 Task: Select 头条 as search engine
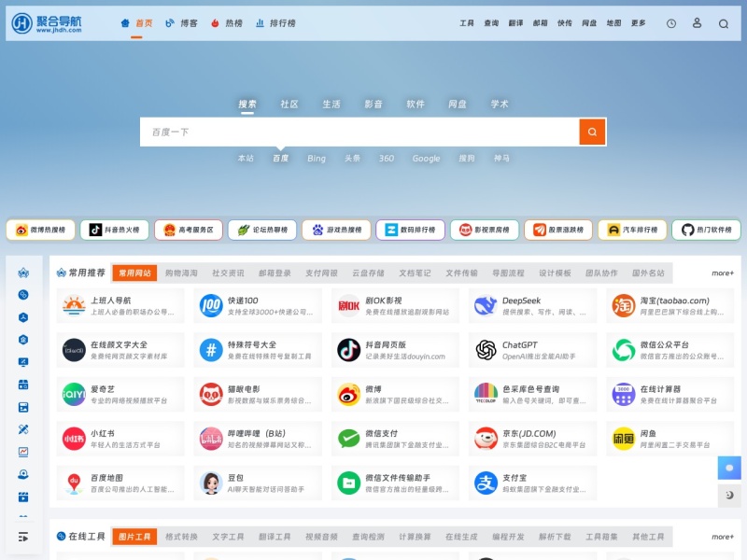point(353,158)
